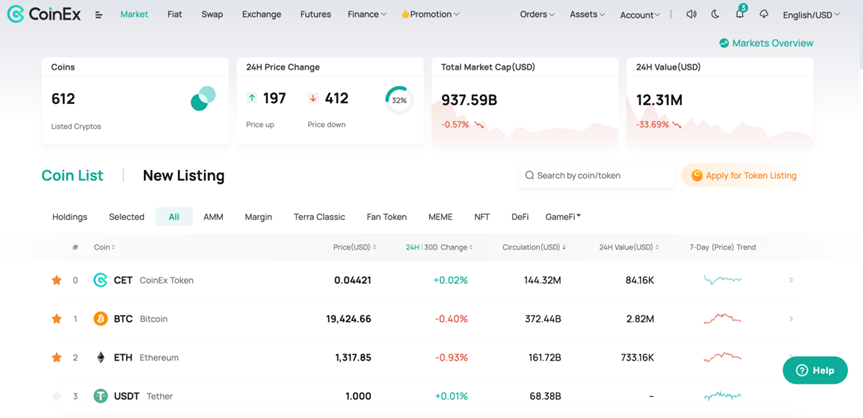Sort by Coin column header
Viewport: 863px width, 418px height.
(x=105, y=247)
